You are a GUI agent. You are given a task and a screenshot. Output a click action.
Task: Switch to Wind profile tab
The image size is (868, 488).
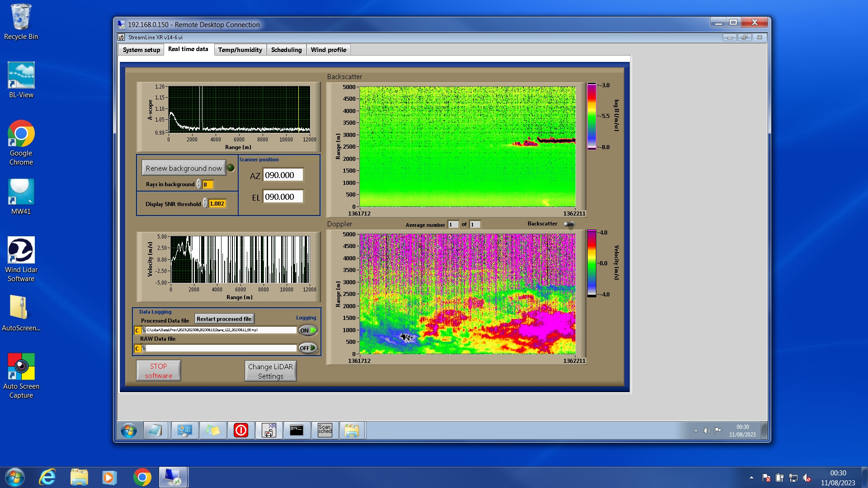point(328,50)
